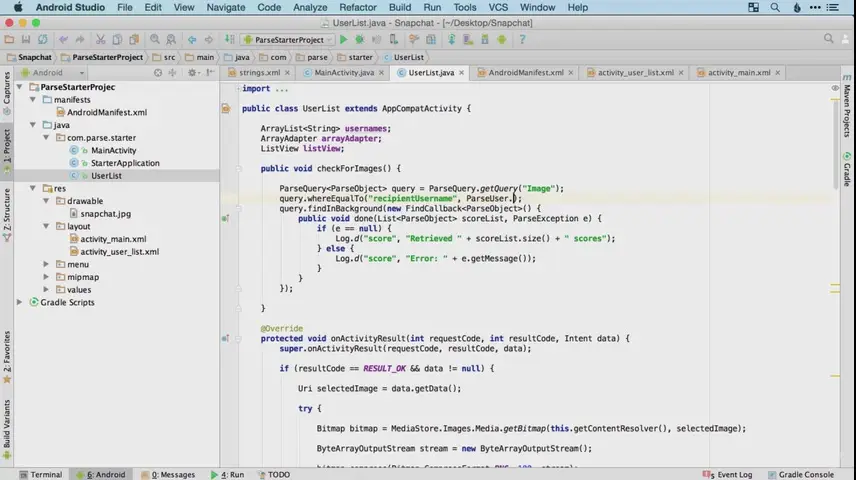
Task: Click the Find magnifier icon
Action: pyautogui.click(x=155, y=39)
